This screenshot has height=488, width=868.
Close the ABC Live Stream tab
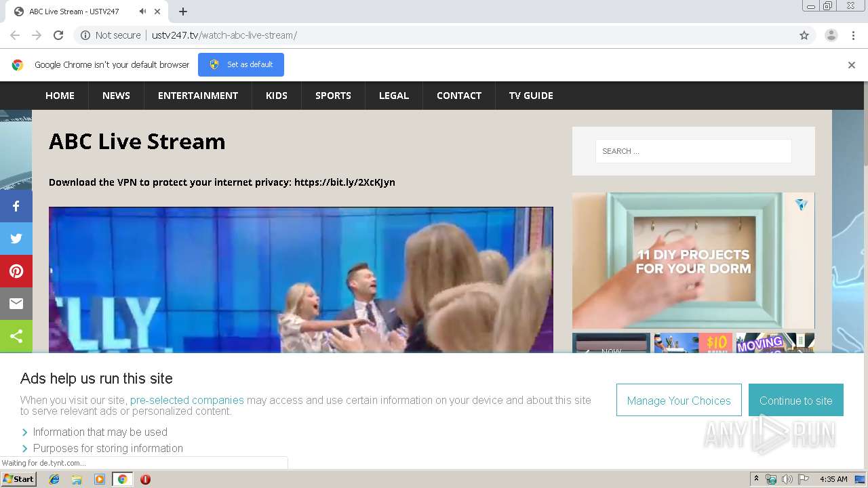point(158,12)
